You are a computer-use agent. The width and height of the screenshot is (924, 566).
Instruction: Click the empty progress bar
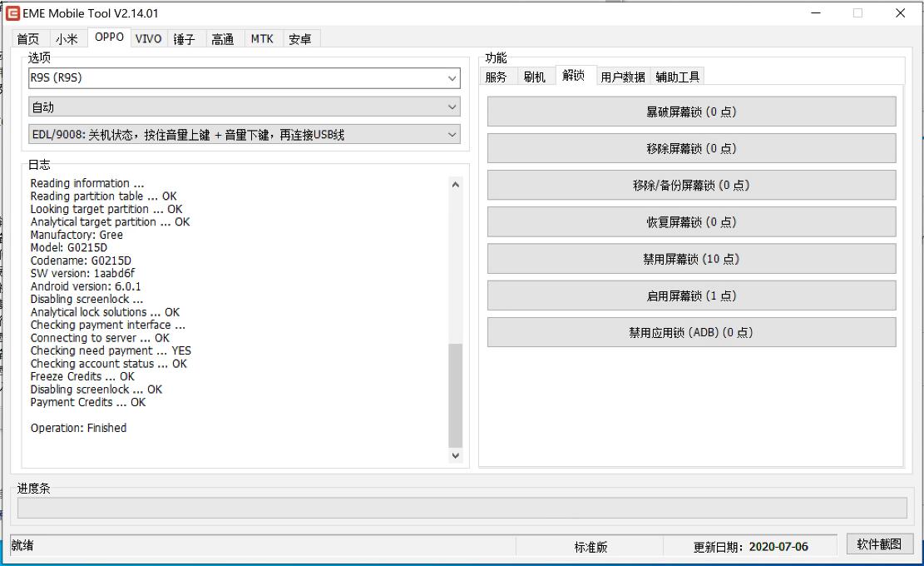pos(462,508)
